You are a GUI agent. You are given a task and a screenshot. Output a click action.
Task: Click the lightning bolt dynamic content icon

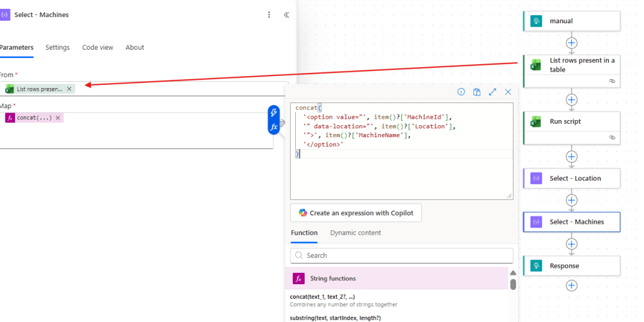274,113
